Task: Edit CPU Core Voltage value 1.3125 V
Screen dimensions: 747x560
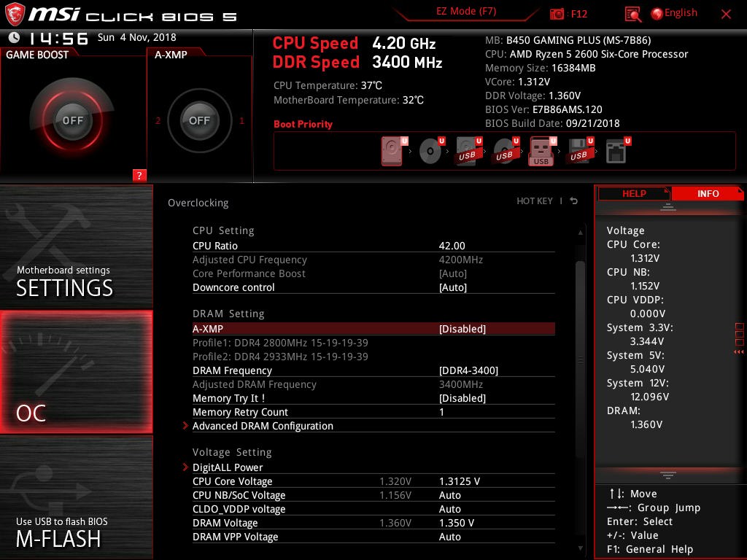Action: point(460,481)
